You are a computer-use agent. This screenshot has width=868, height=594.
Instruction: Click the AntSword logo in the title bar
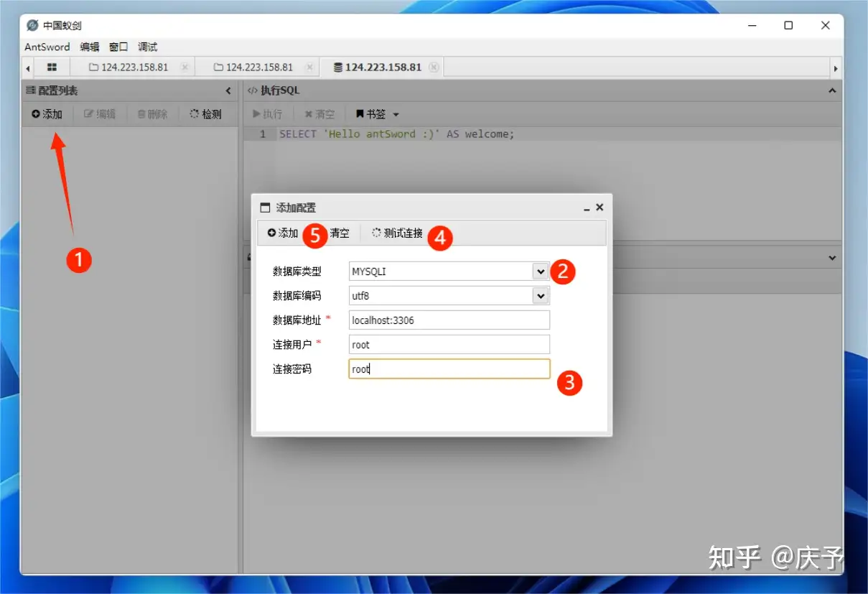(x=32, y=25)
